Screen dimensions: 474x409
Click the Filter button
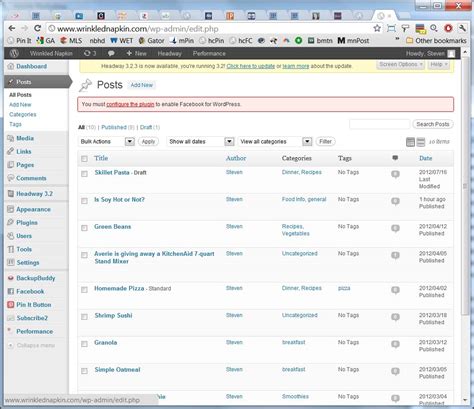[x=326, y=142]
